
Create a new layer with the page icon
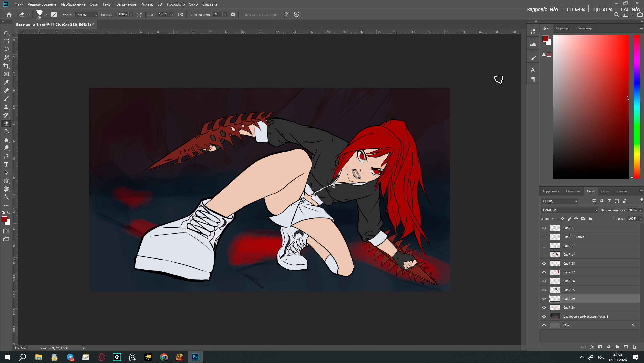point(626,347)
